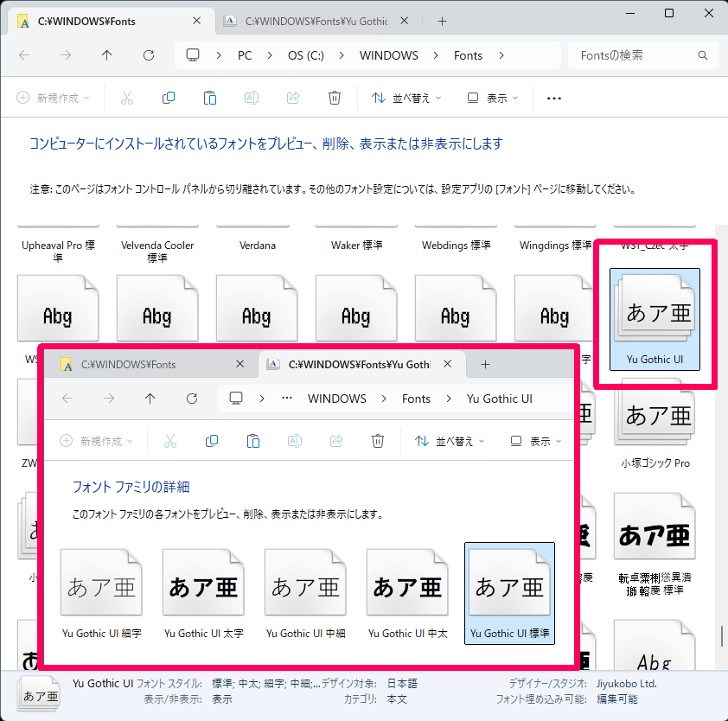Expand the ··· breadcrumb overflow in Yu Gothic UI window

point(287,399)
